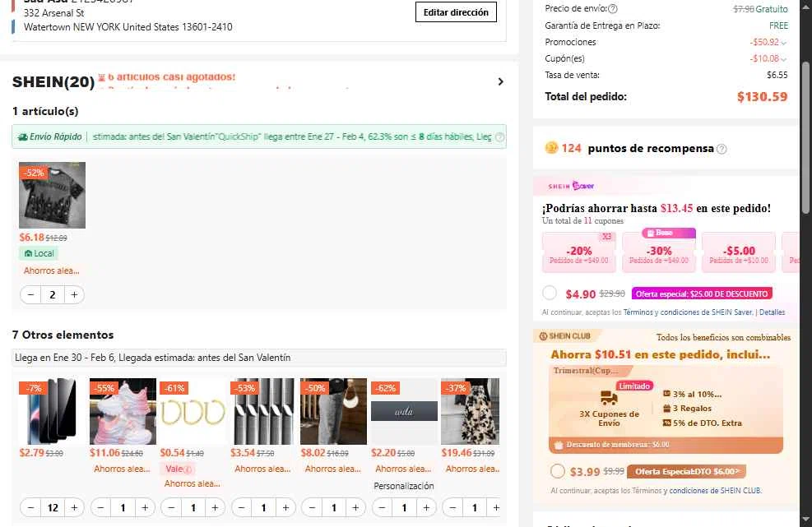812x527 pixels.
Task: Increase quantity of the $11.06 sneakers
Action: (145, 508)
